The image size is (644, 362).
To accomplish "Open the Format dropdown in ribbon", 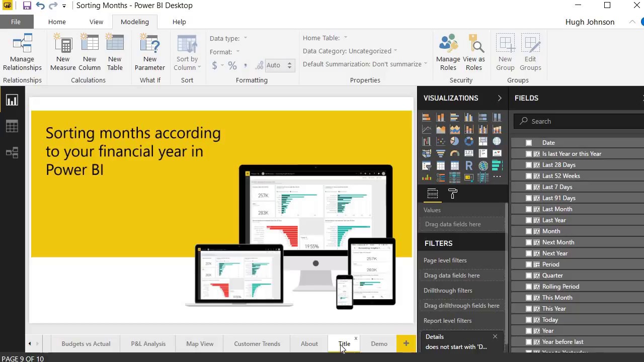I will (224, 52).
